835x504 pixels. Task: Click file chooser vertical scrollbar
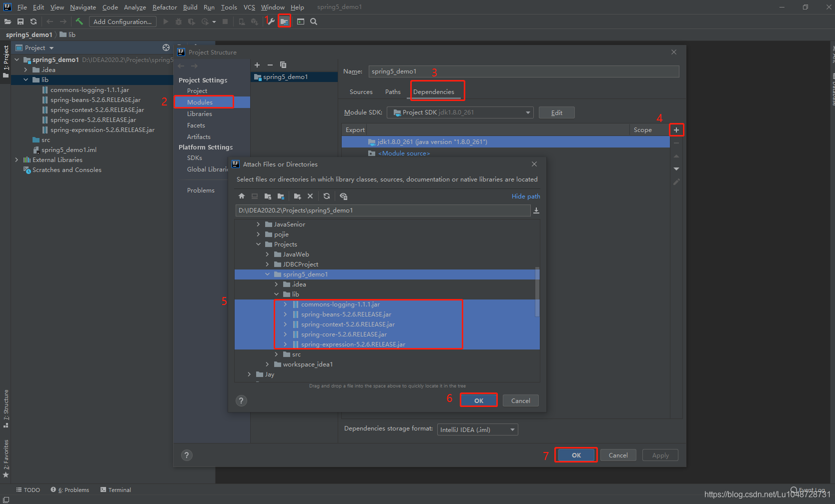tap(537, 291)
